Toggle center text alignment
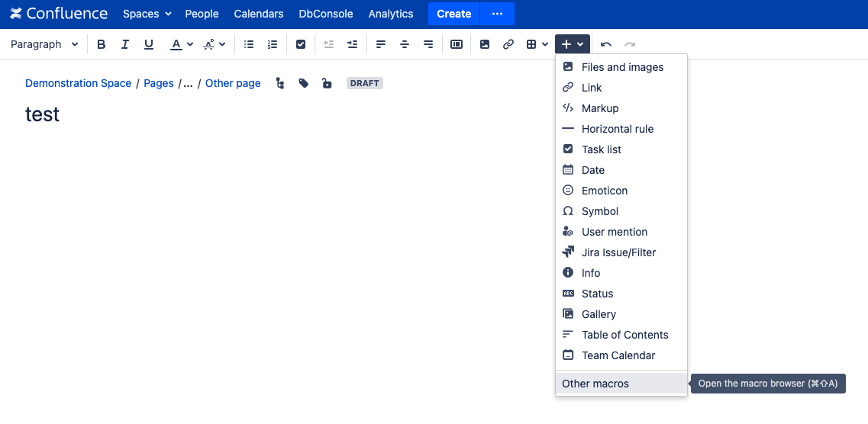Image resolution: width=868 pixels, height=424 pixels. coord(405,44)
